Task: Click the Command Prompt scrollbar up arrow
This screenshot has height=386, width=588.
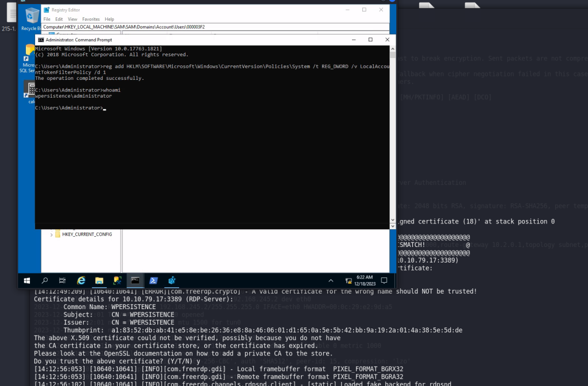Action: (393, 49)
